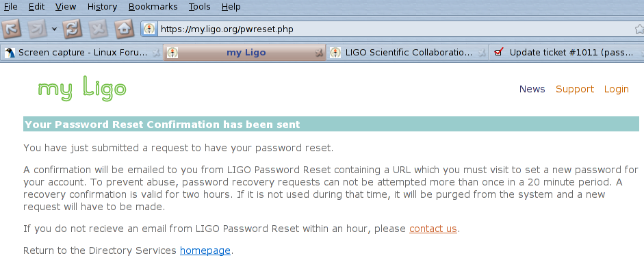Click the contact us link
This screenshot has height=271, width=644.
433,229
